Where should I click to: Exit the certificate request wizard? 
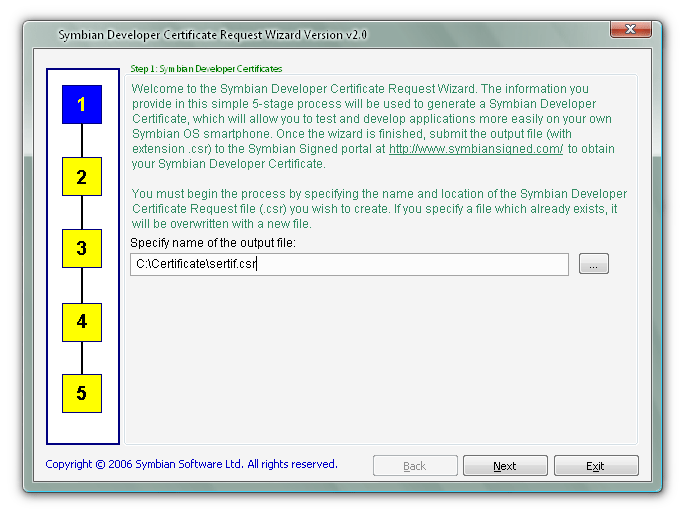(x=596, y=466)
